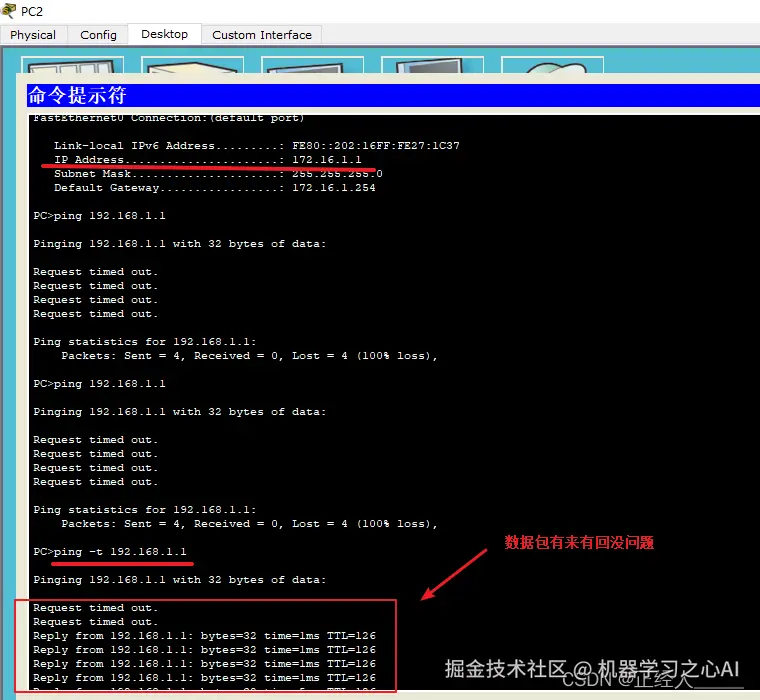Click the Default Gateway 172.16.1.254 line
The image size is (760, 700).
(x=214, y=188)
